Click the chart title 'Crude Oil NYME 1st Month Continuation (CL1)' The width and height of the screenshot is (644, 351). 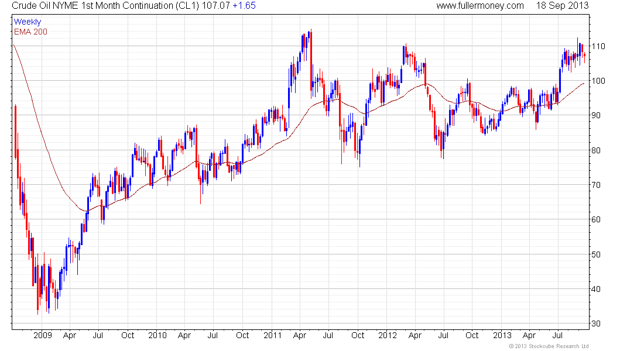[x=105, y=6]
